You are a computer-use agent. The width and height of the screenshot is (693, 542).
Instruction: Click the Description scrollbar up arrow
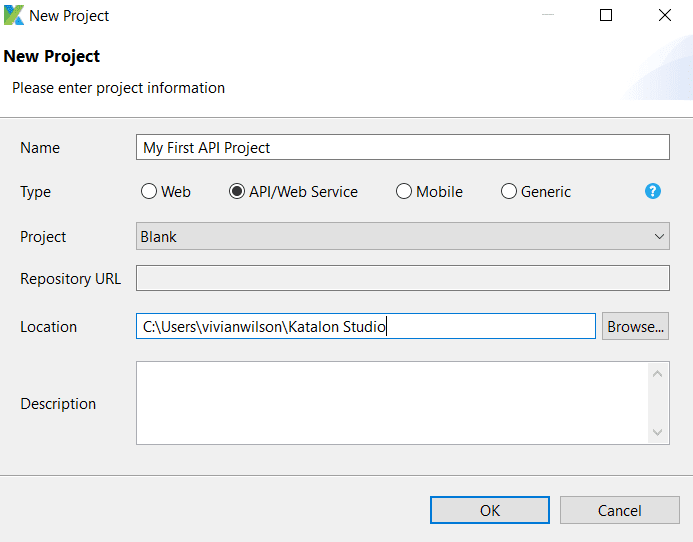click(658, 374)
